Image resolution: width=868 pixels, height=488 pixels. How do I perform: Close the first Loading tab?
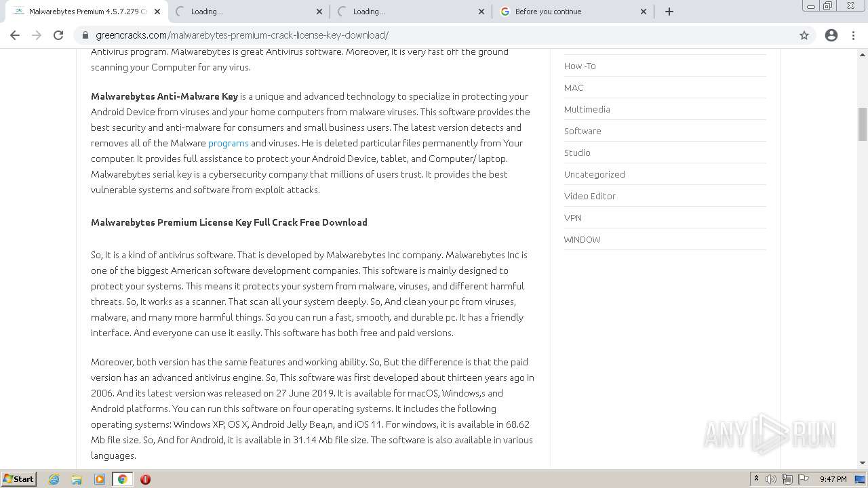(319, 12)
